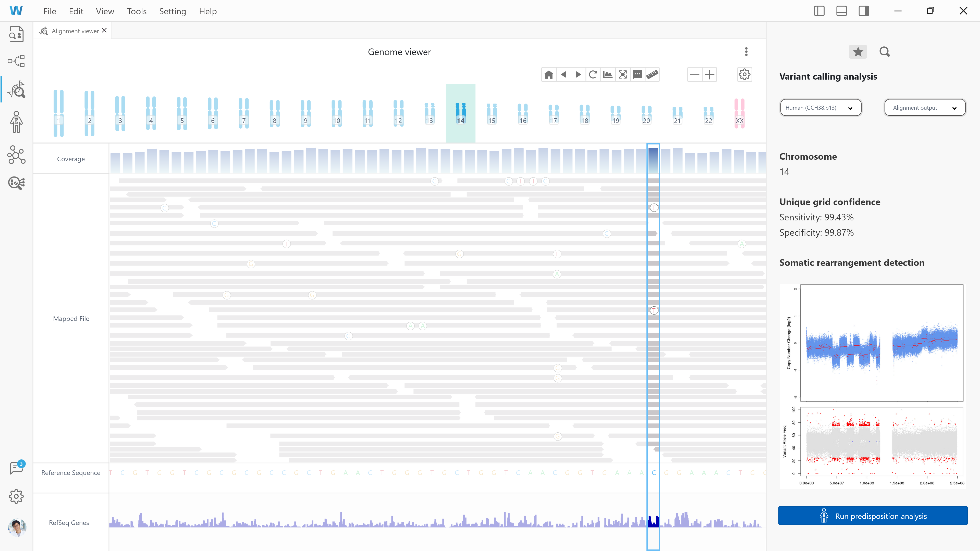This screenshot has width=980, height=551.
Task: Click the fit-to-view expand arrows icon
Action: (x=622, y=74)
